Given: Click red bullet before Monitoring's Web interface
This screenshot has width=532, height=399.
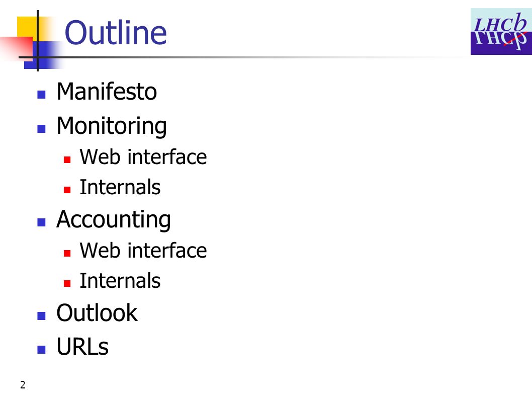Looking at the screenshot, I should coord(67,159).
